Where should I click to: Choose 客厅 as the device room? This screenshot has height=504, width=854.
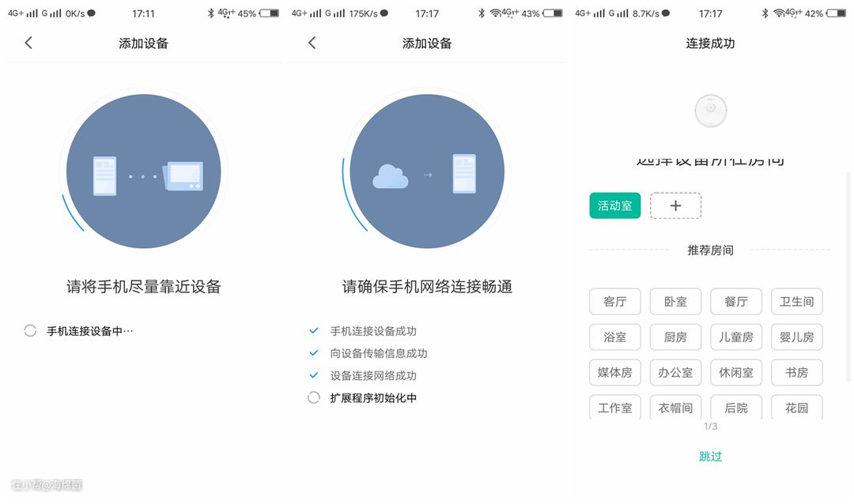pos(614,302)
